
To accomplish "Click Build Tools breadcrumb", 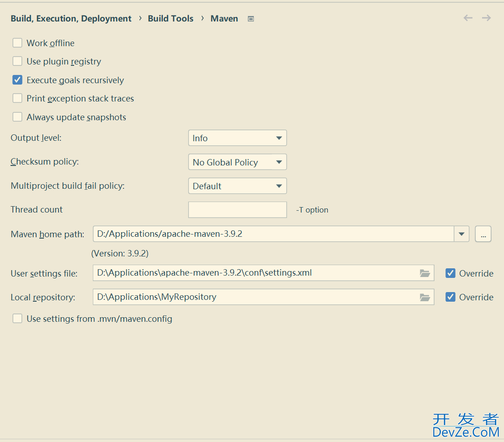I will point(171,19).
